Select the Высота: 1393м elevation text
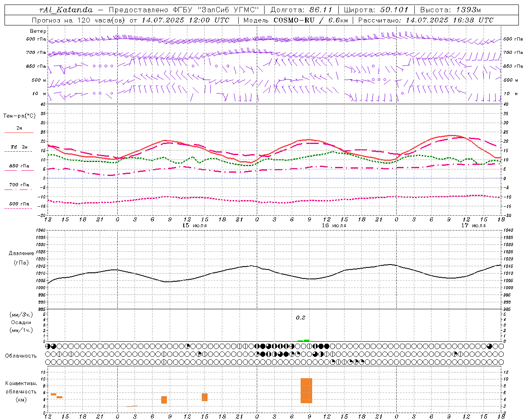525x420 pixels. [x=450, y=10]
